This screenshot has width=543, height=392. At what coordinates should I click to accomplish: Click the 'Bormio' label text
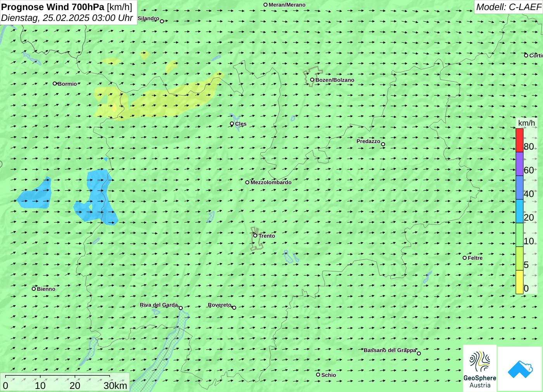pos(67,84)
